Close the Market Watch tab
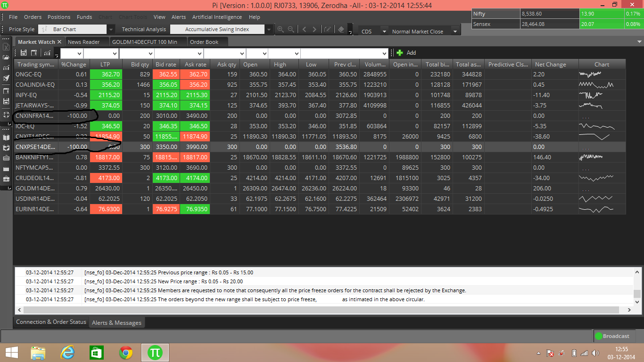 [x=59, y=42]
